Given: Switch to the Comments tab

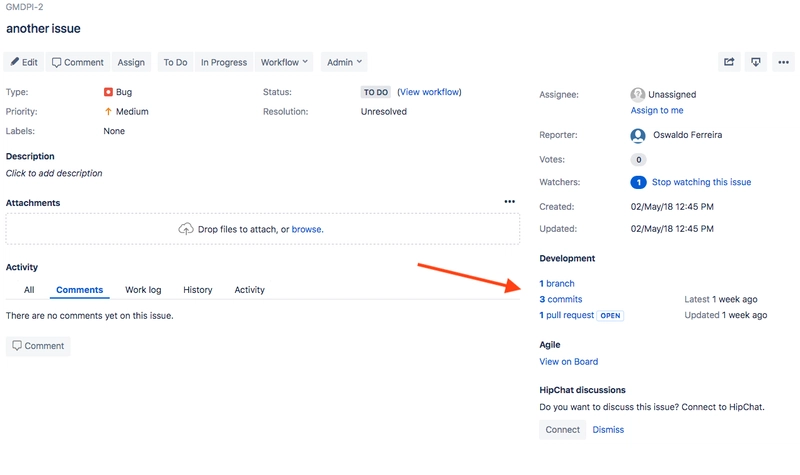Looking at the screenshot, I should click(x=80, y=290).
